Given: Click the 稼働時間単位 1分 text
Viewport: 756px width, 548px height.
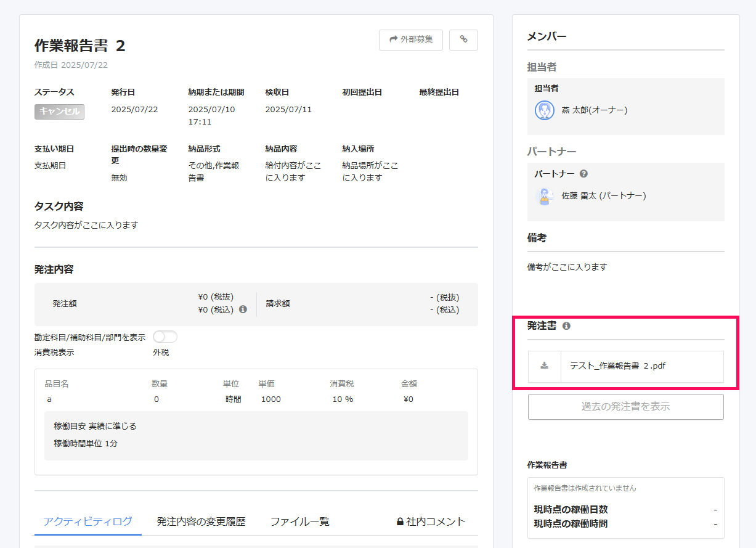Looking at the screenshot, I should [86, 443].
